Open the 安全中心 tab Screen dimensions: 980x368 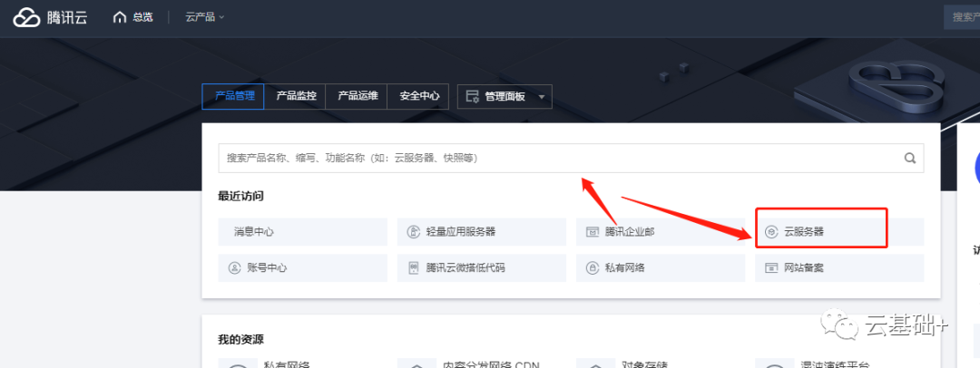click(418, 97)
